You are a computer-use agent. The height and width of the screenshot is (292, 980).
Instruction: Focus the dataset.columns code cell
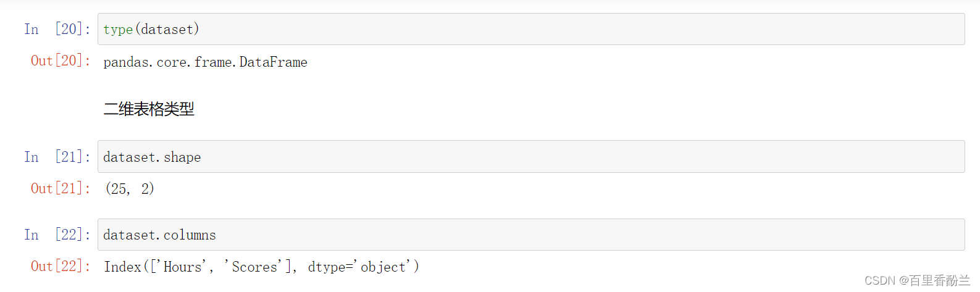click(x=531, y=235)
